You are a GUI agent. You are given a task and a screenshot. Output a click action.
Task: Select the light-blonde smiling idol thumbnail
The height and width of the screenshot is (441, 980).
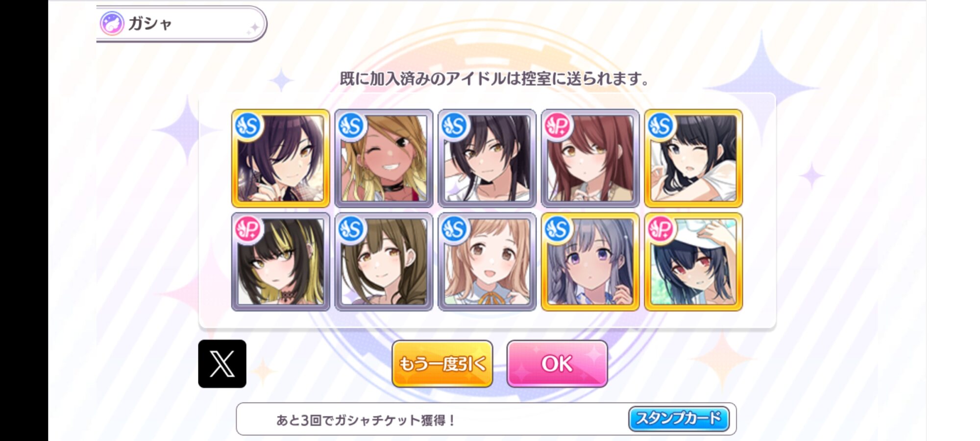(487, 262)
